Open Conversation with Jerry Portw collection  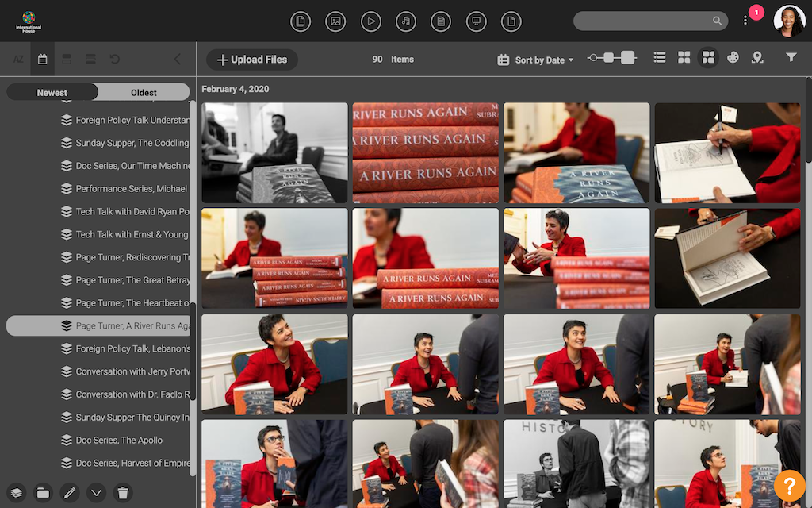124,371
